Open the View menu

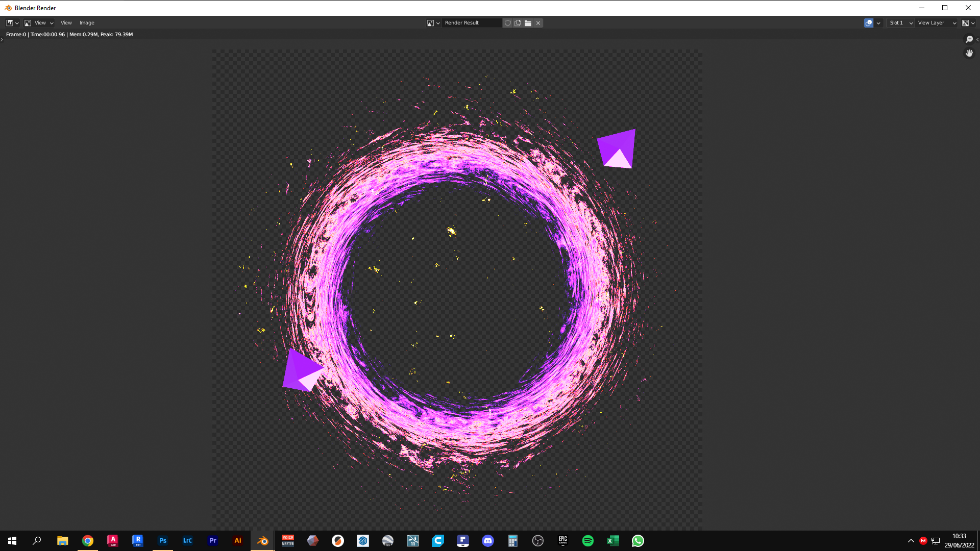coord(66,23)
